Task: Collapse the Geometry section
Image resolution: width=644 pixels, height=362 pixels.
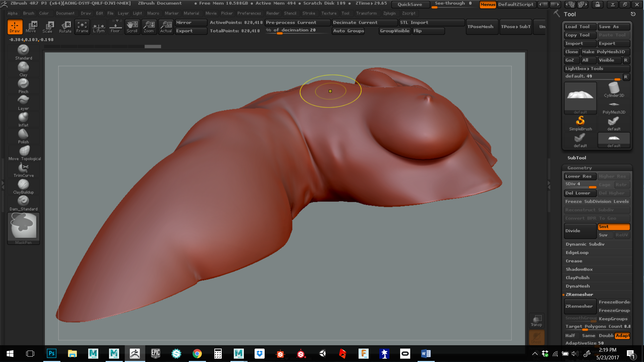Action: [x=579, y=168]
